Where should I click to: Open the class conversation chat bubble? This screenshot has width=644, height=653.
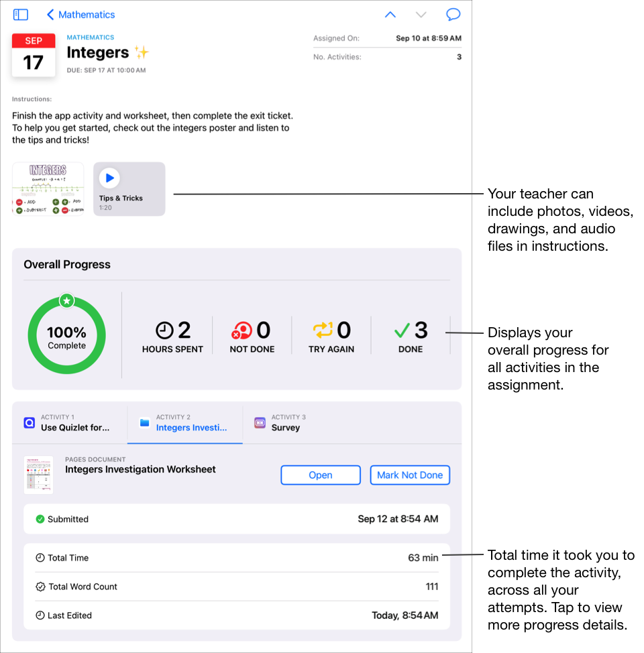tap(453, 14)
